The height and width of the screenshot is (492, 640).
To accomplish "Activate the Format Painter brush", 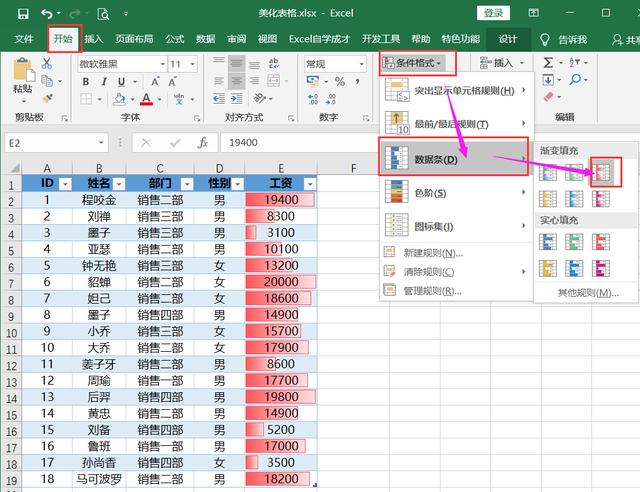I will [x=47, y=98].
